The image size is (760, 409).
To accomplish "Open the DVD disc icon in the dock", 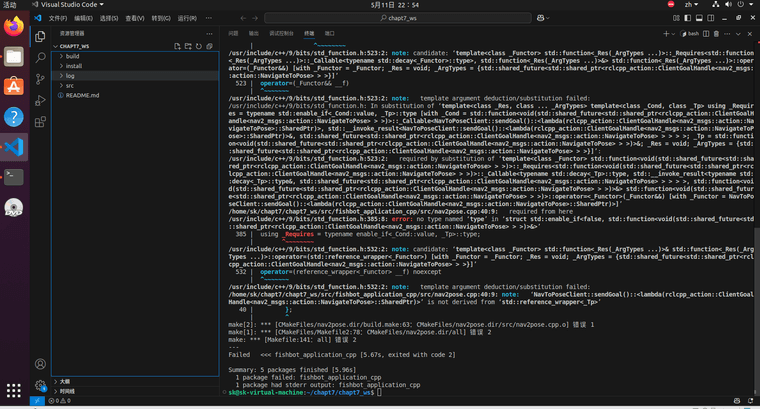I will (x=14, y=207).
